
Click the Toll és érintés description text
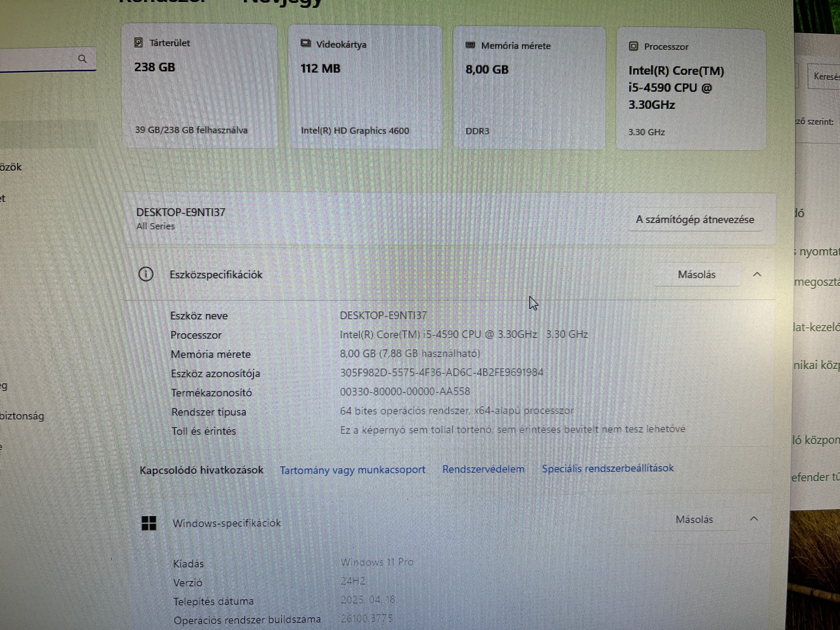(x=512, y=429)
